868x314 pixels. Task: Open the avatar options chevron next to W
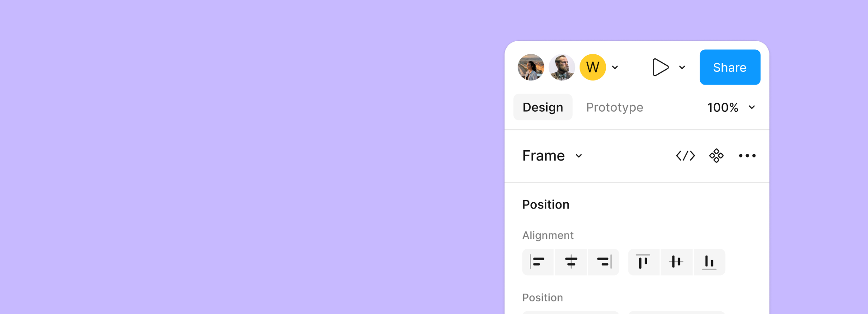[x=615, y=67]
